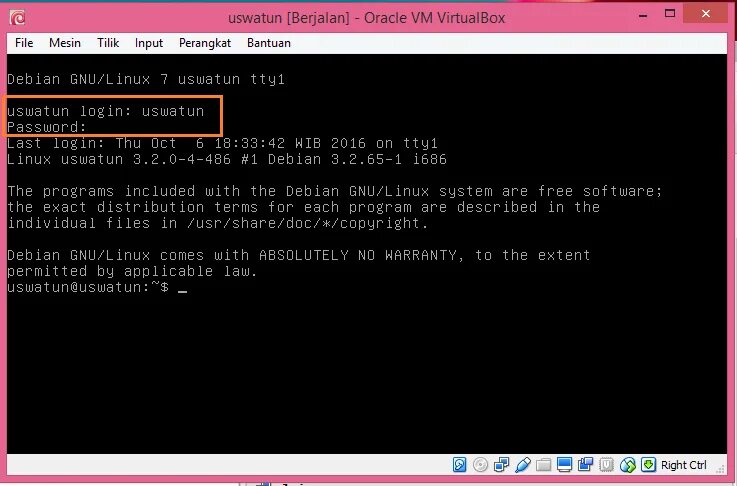Open the Input menu
The height and width of the screenshot is (486, 737).
(x=149, y=43)
